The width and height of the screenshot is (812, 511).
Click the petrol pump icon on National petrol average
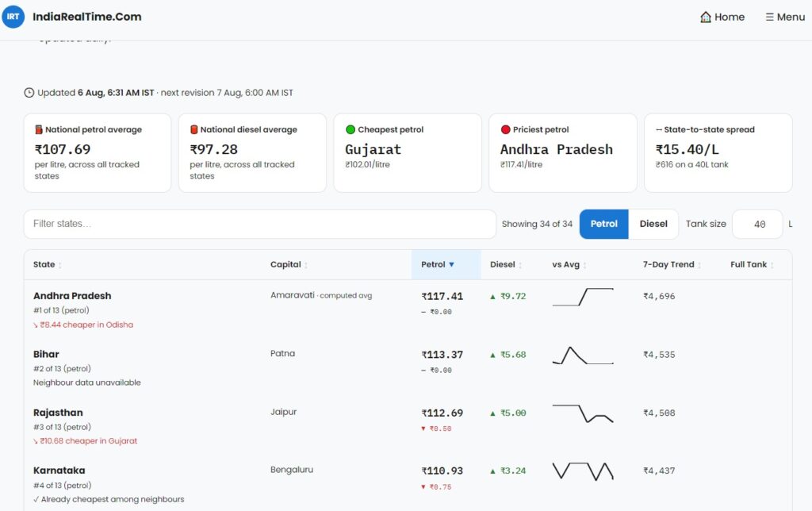[38, 129]
